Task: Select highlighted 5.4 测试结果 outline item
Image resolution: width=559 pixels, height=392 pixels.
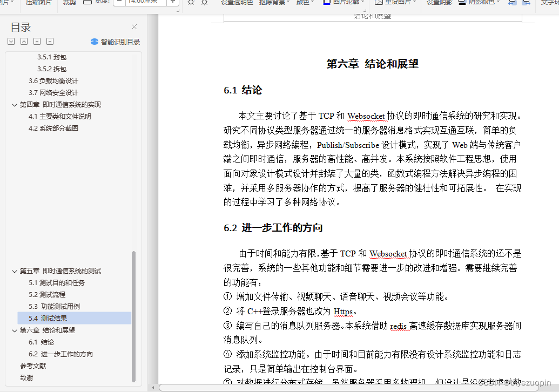Action: pyautogui.click(x=74, y=318)
